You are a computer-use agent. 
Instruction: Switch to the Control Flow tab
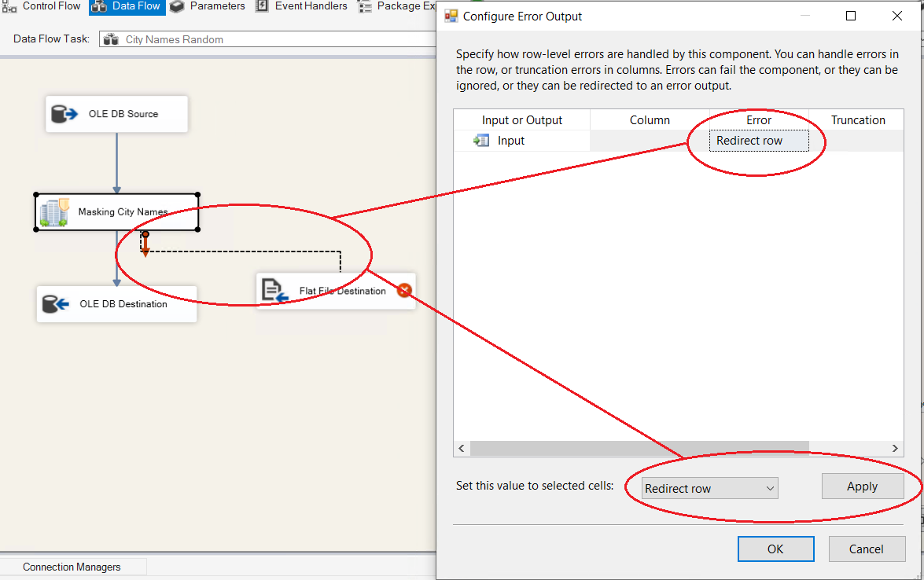pos(43,6)
